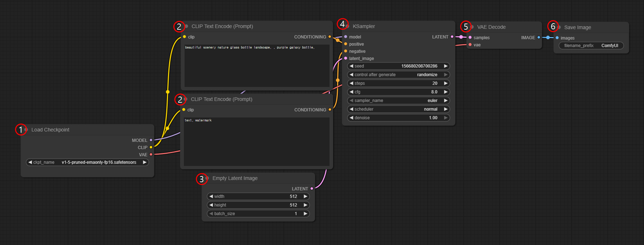The height and width of the screenshot is (245, 644).
Task: Collapse the 'text, watermark' CLIP Text Encode node
Action: point(186,99)
